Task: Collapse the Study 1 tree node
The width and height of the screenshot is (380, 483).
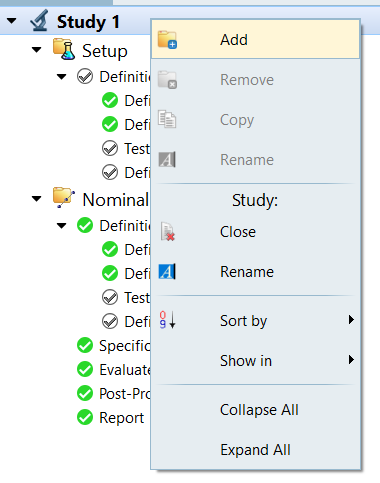Action: [x=12, y=21]
